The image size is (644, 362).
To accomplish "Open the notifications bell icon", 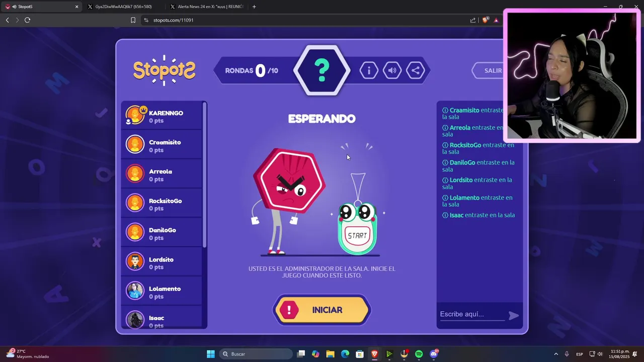I will pyautogui.click(x=635, y=354).
